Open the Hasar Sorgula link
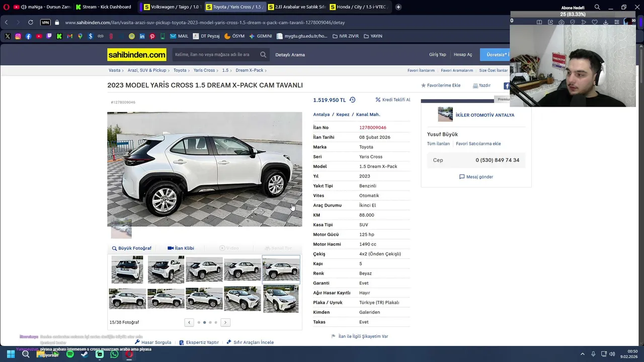644x362 pixels. coord(153,342)
